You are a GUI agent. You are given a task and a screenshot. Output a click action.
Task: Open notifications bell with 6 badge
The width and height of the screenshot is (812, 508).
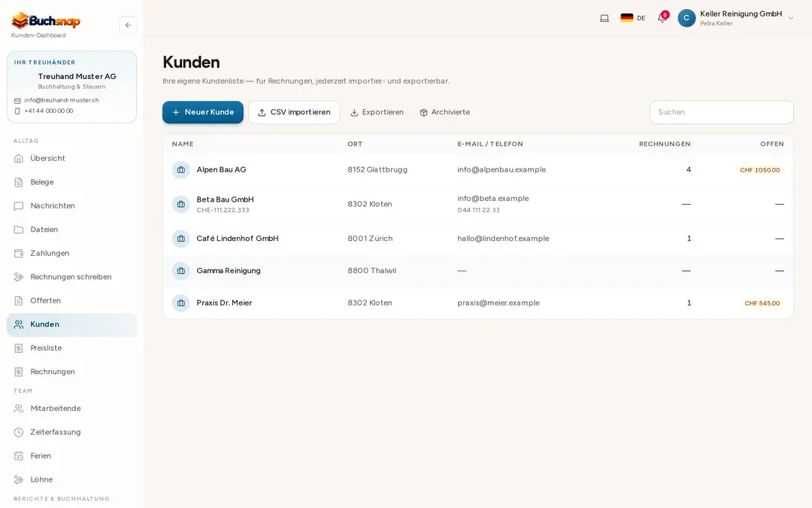pos(662,18)
